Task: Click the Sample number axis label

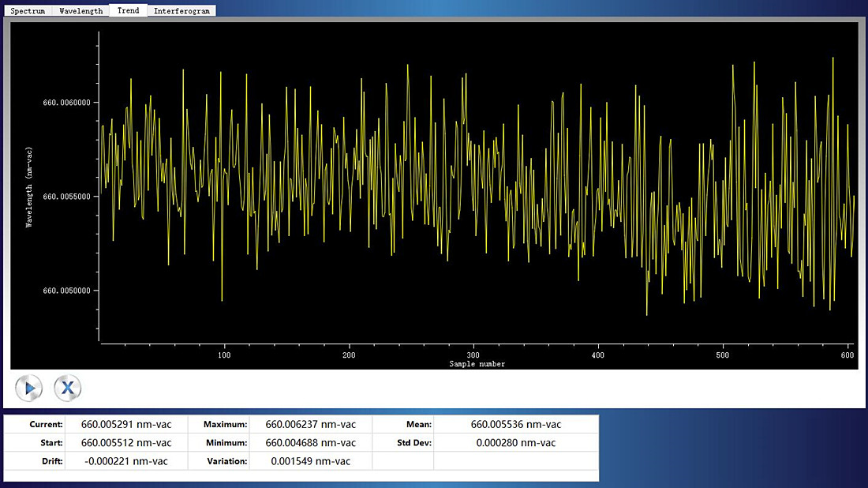Action: 477,364
